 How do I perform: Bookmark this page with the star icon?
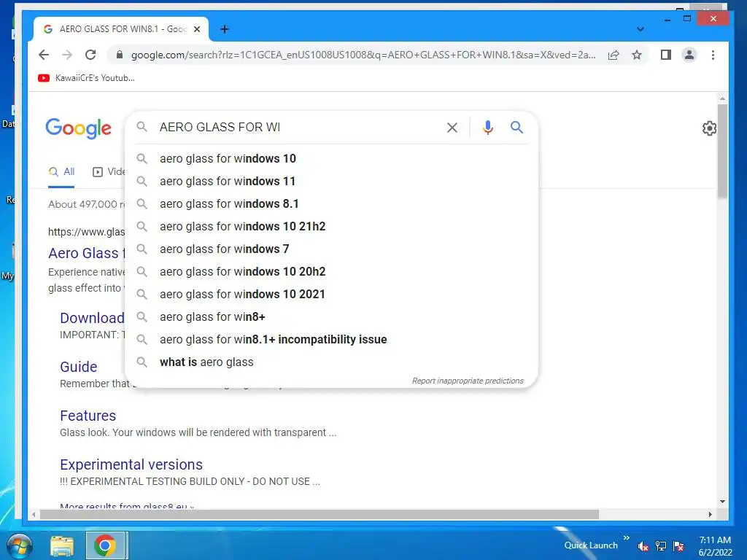pos(637,55)
